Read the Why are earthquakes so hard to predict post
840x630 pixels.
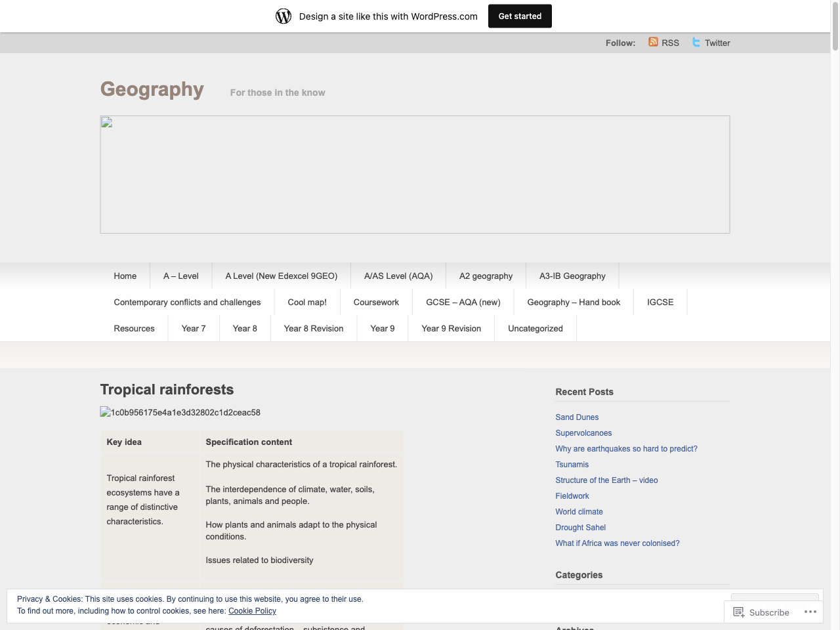626,449
